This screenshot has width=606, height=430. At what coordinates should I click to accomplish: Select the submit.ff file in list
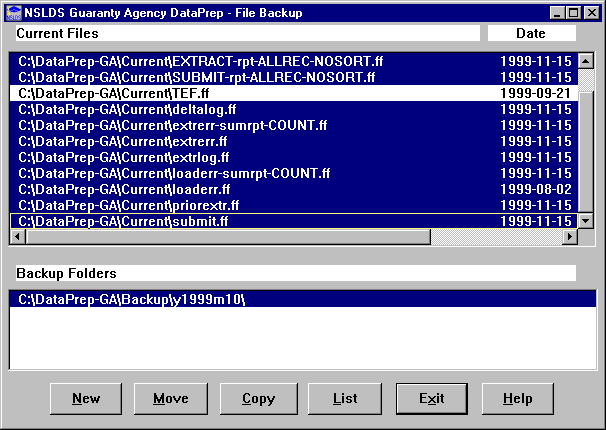(123, 221)
